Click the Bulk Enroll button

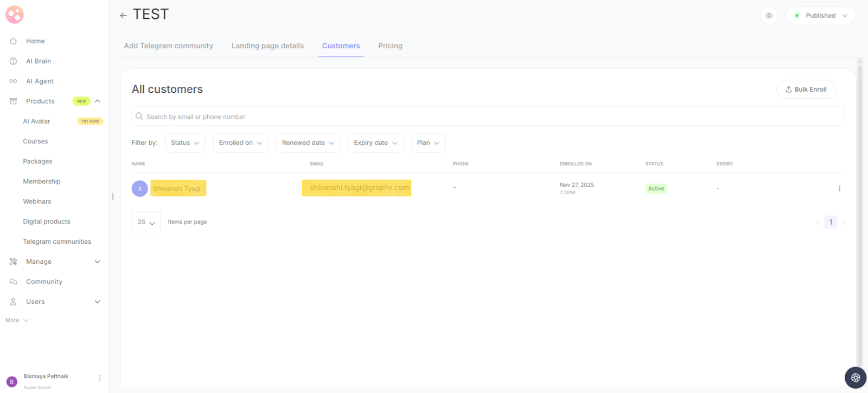pos(806,90)
